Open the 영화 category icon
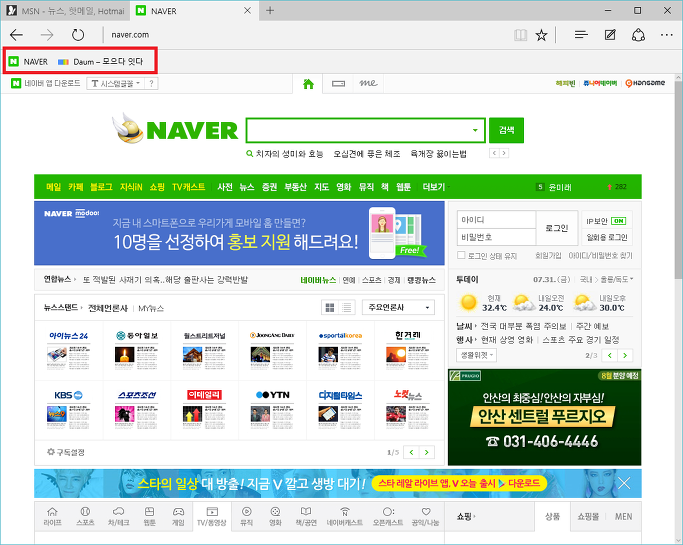 [275, 517]
